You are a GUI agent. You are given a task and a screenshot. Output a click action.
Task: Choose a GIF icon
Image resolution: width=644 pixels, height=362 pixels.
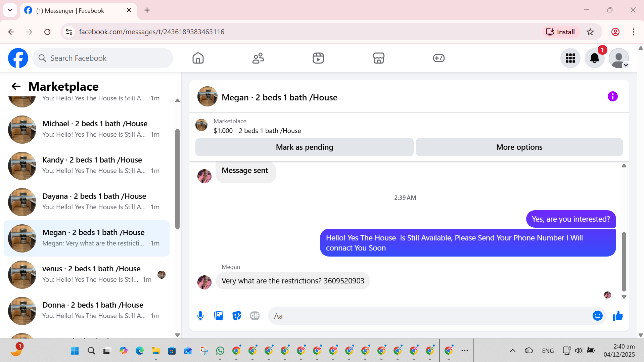pos(255,316)
